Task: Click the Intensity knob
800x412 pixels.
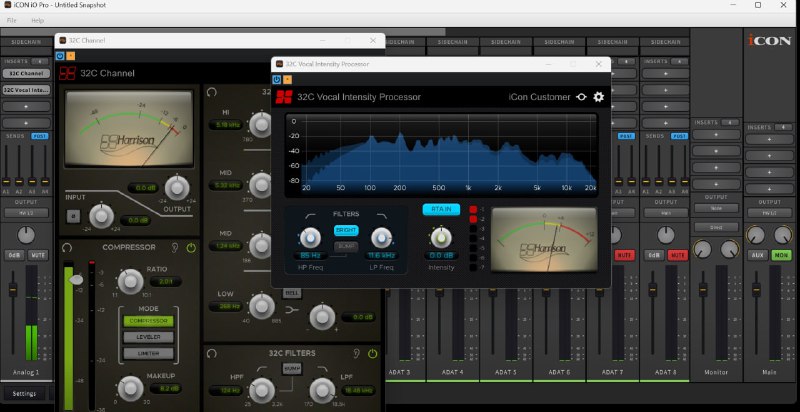Action: tap(441, 238)
